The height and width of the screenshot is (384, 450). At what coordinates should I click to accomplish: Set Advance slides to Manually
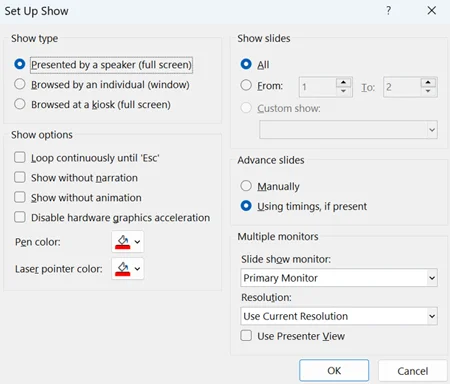click(246, 186)
